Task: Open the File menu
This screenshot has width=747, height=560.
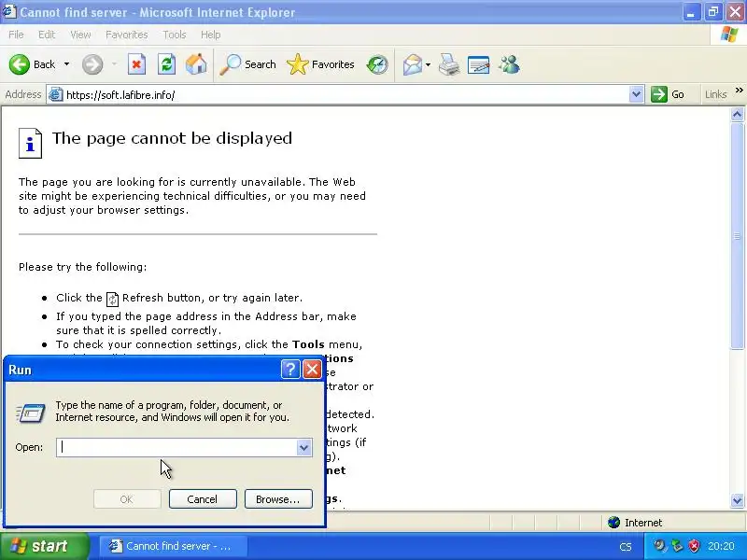Action: [x=16, y=35]
